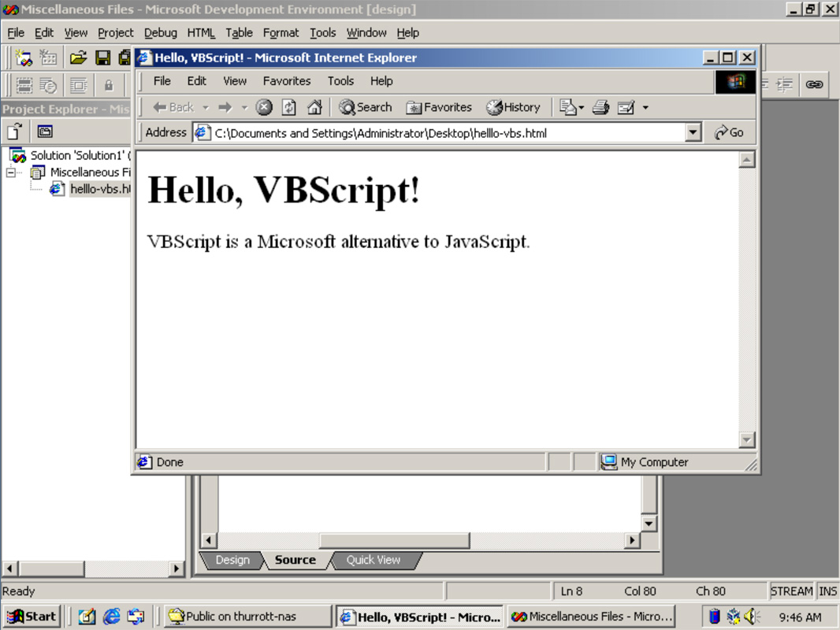Image resolution: width=840 pixels, height=630 pixels.
Task: Switch to the Quick View tab
Action: pos(373,560)
